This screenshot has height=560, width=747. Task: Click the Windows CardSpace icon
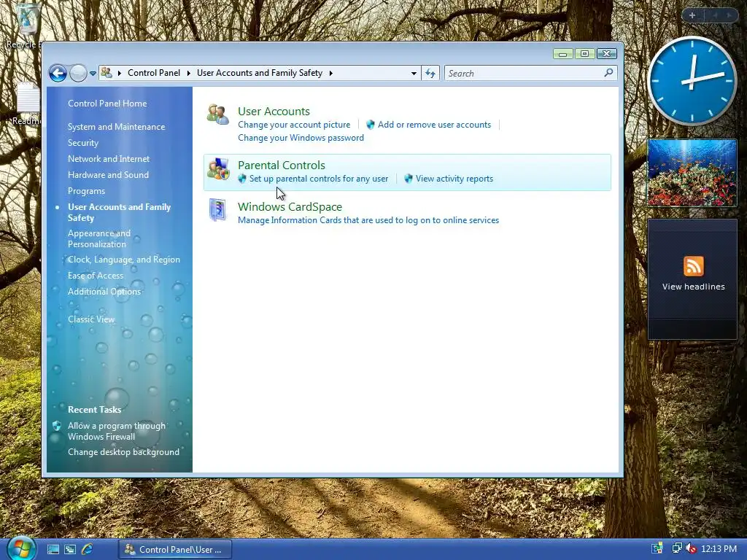[217, 210]
